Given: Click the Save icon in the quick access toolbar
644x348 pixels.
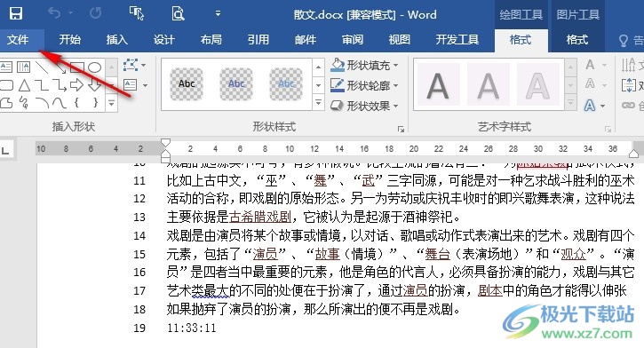Looking at the screenshot, I should [16, 14].
